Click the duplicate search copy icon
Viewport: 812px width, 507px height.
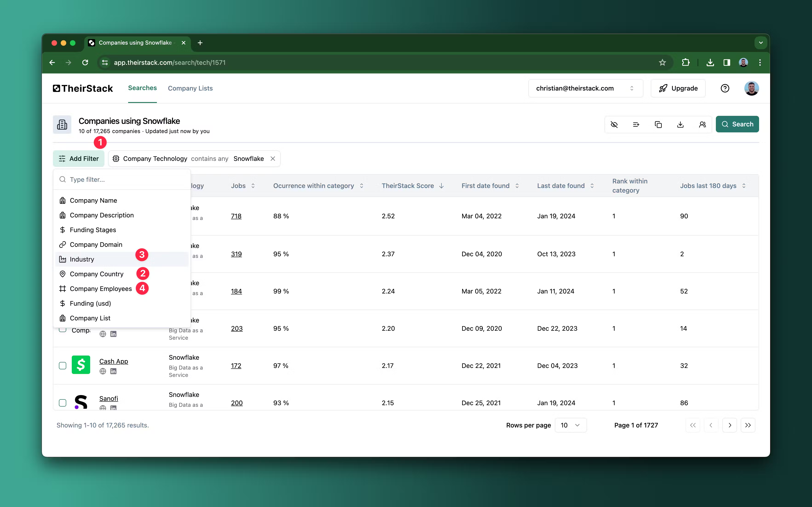658,124
